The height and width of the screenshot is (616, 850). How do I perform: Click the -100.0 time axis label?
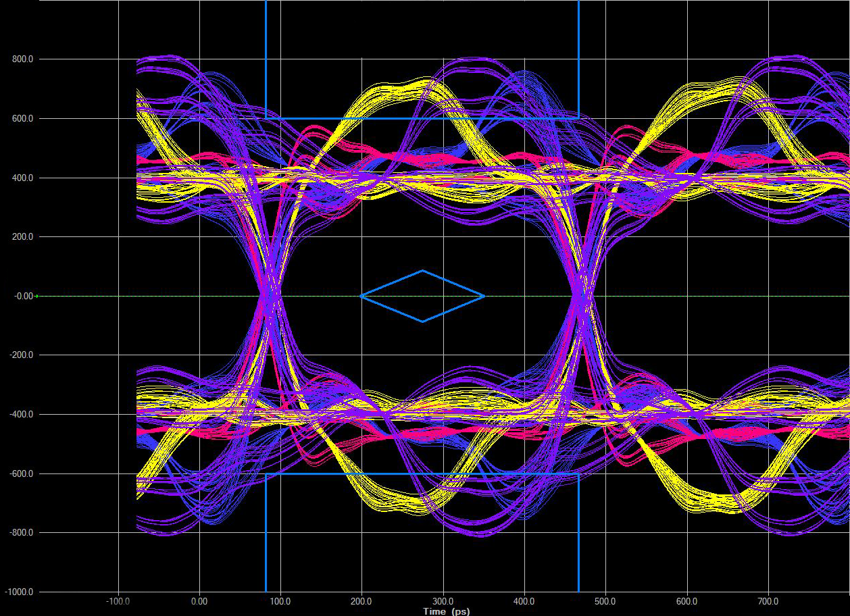point(118,600)
